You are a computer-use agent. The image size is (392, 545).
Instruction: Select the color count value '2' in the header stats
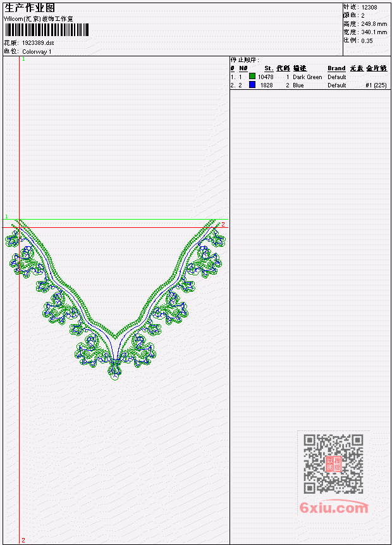[x=363, y=16]
